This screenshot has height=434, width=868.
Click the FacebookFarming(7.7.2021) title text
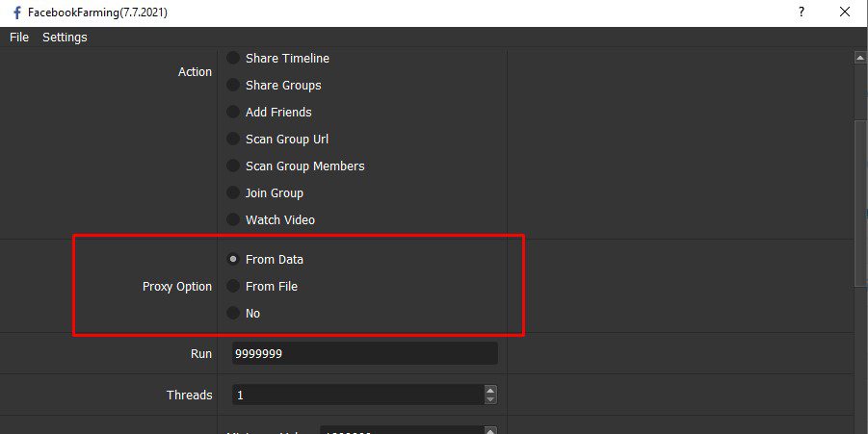point(97,13)
